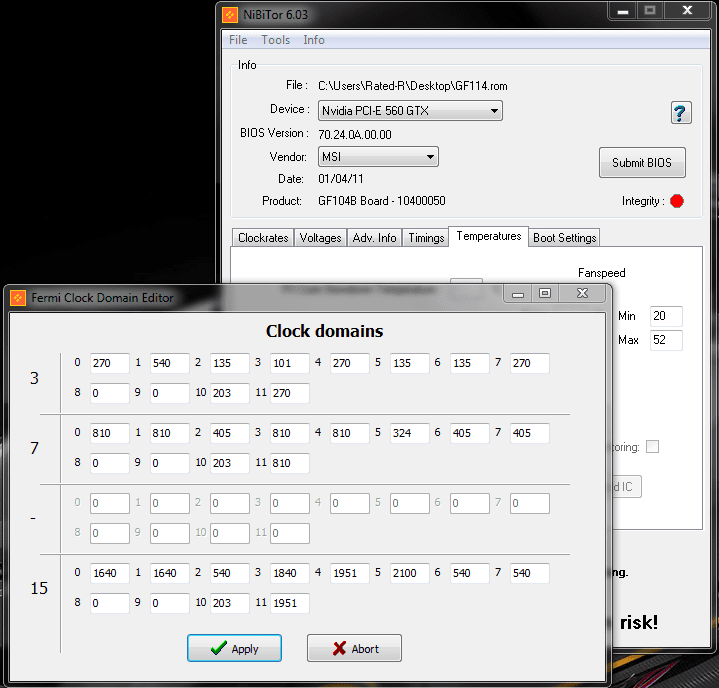
Task: Click the Submit BIOS button
Action: coord(642,162)
